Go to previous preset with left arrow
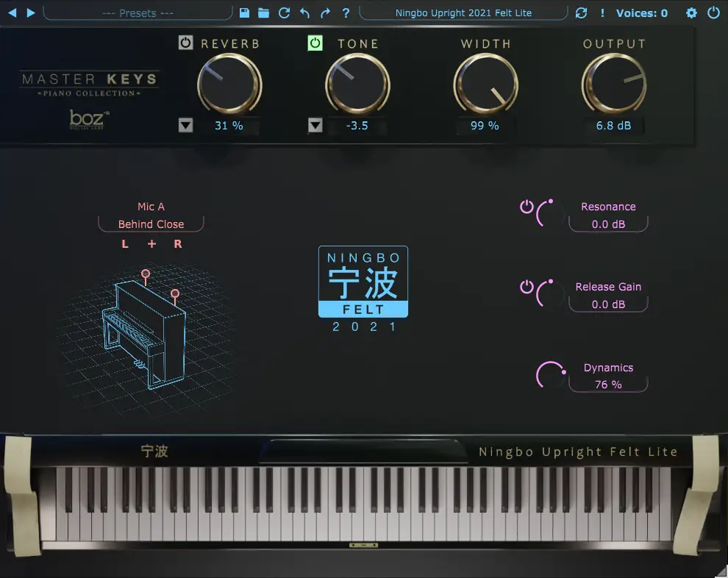The height and width of the screenshot is (578, 728). [10, 13]
